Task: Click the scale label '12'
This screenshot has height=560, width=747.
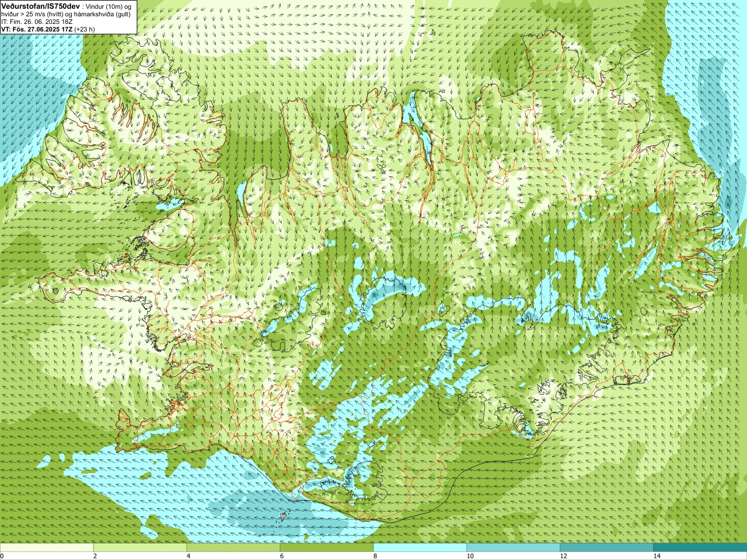Action: pos(563,556)
